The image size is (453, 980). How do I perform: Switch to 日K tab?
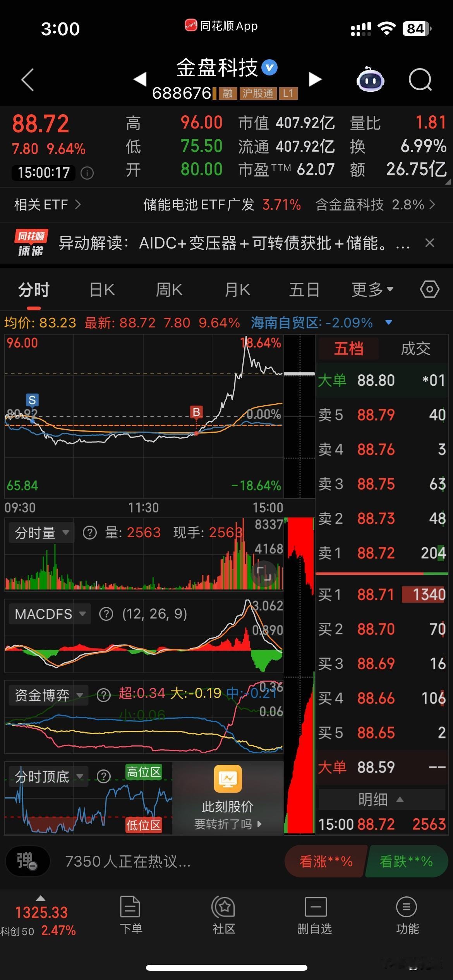[102, 290]
